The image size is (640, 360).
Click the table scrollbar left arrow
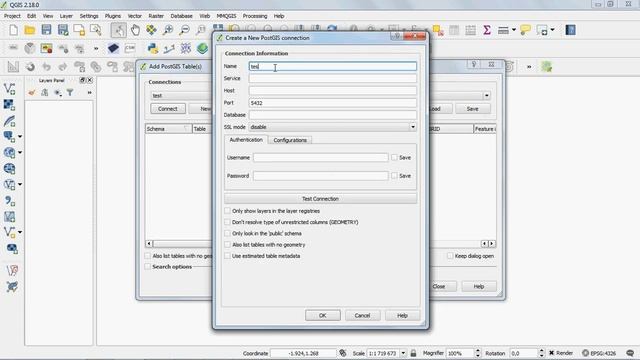(149, 244)
